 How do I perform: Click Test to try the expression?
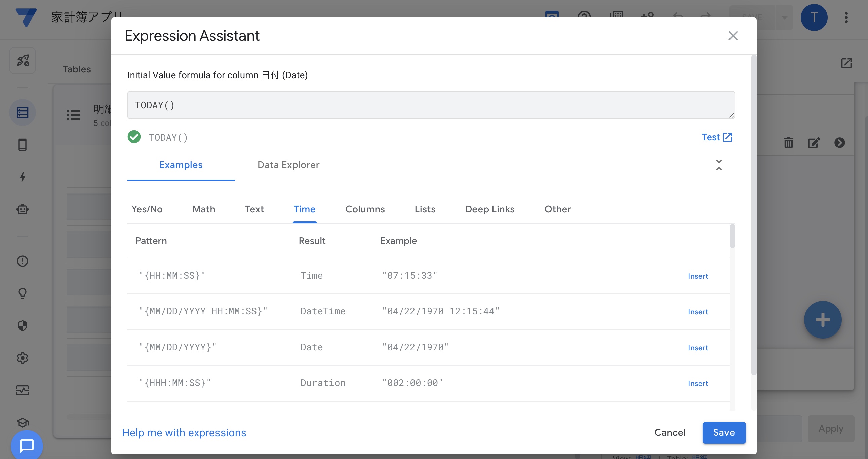point(717,137)
